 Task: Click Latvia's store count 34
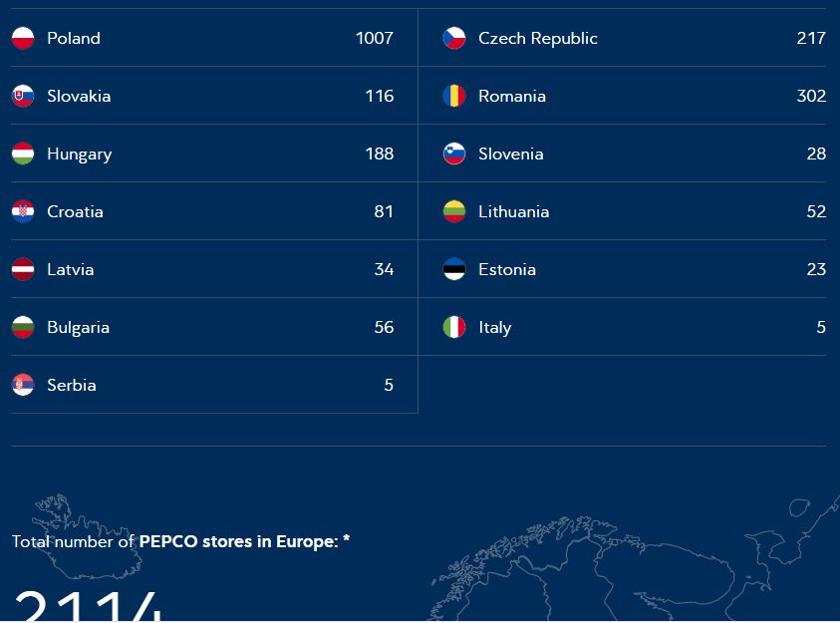384,269
